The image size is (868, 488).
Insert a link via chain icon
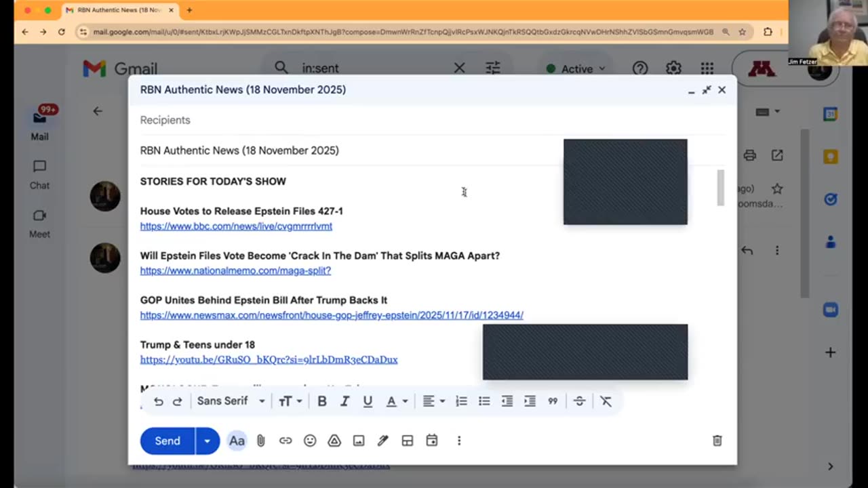pos(285,441)
